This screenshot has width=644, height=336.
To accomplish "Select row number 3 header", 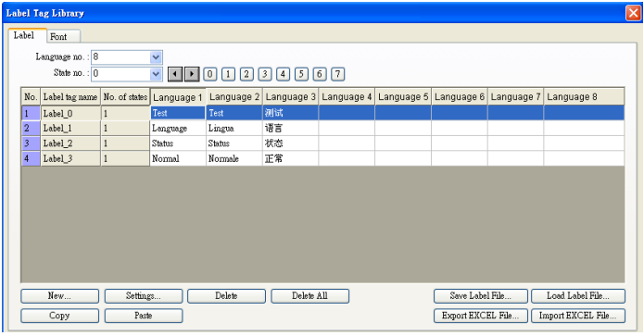I will click(31, 143).
